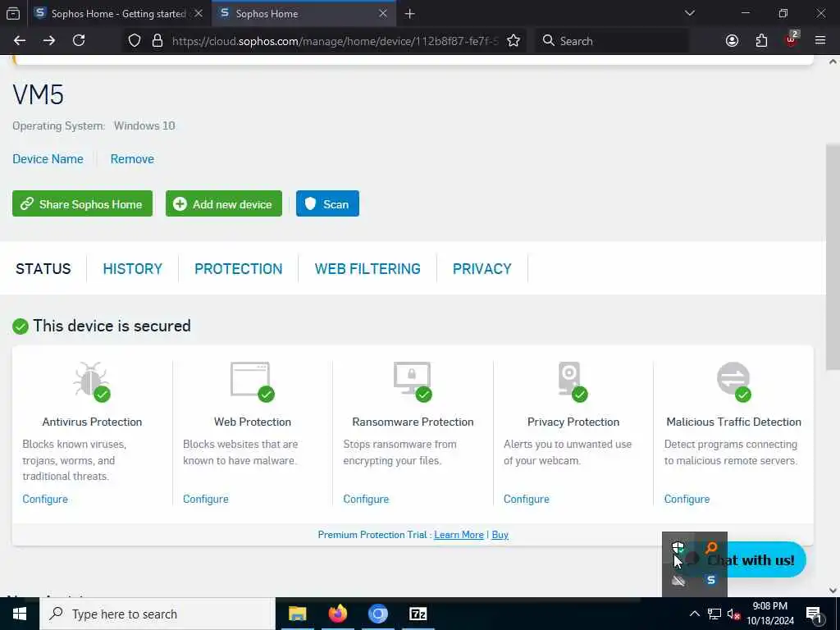Click the uBlock extension icon
The height and width of the screenshot is (630, 840).
pyautogui.click(x=792, y=39)
